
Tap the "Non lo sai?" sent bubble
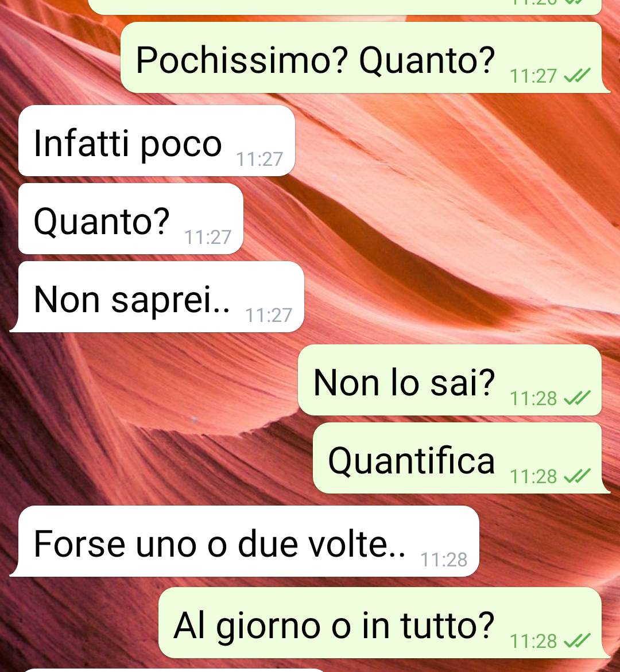449,380
